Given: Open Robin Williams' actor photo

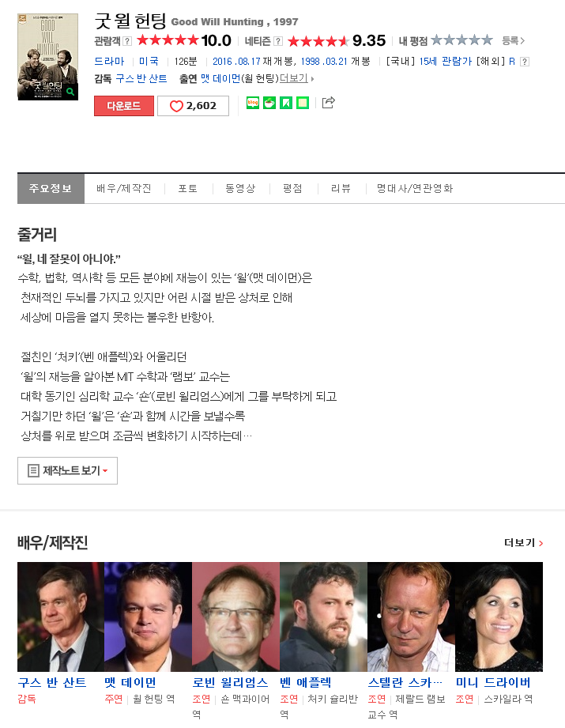Looking at the screenshot, I should (235, 617).
